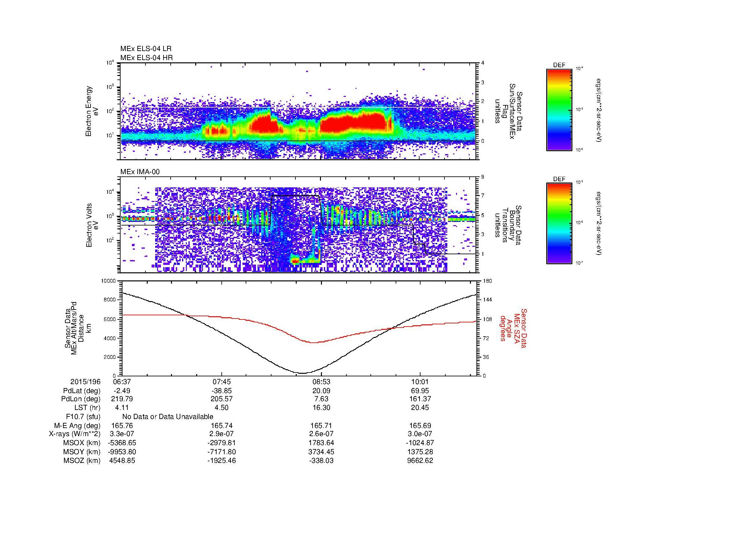This screenshot has width=756, height=534.
Task: Click the time tick '07:45'
Action: point(222,382)
